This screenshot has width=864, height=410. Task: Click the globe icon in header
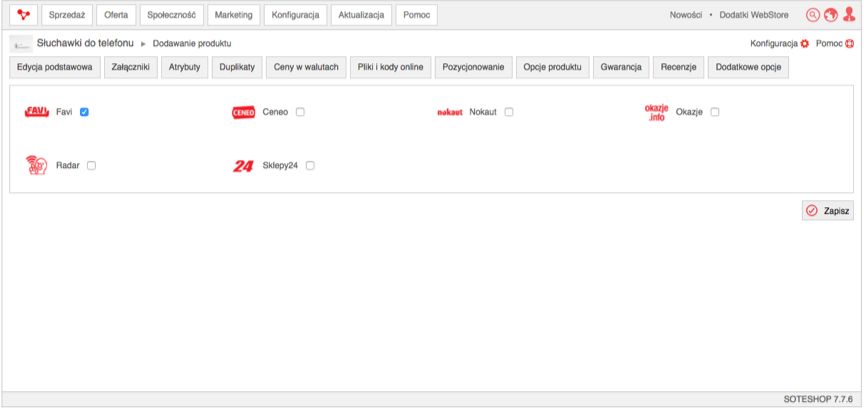click(831, 15)
